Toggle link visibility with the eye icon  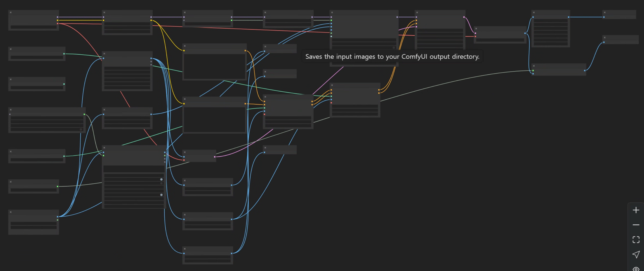(636, 269)
